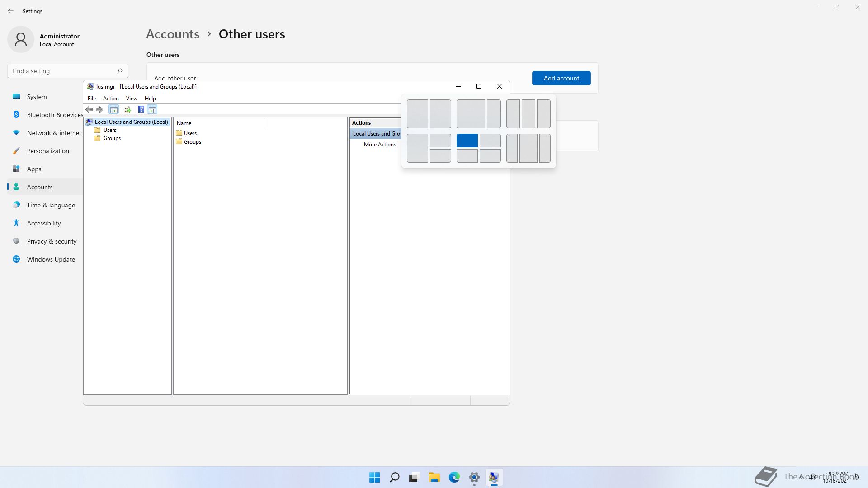Image resolution: width=868 pixels, height=488 pixels.
Task: Click the Name column header
Action: click(x=219, y=123)
